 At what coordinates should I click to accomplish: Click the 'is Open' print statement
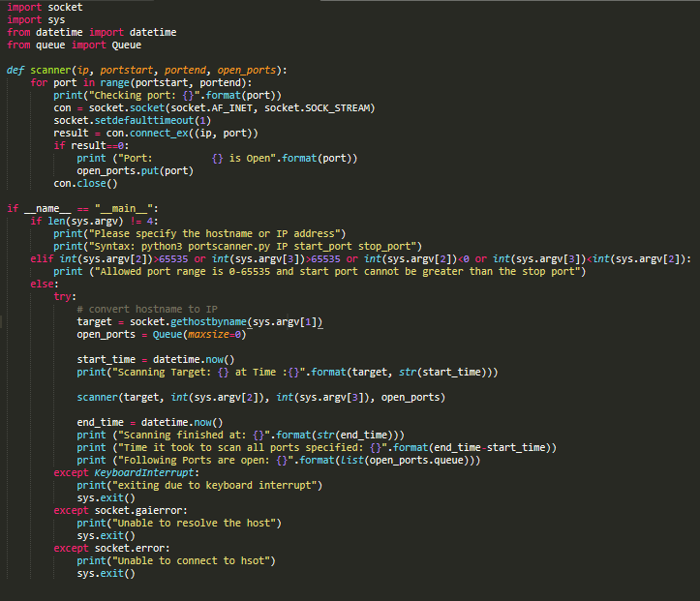pos(217,158)
